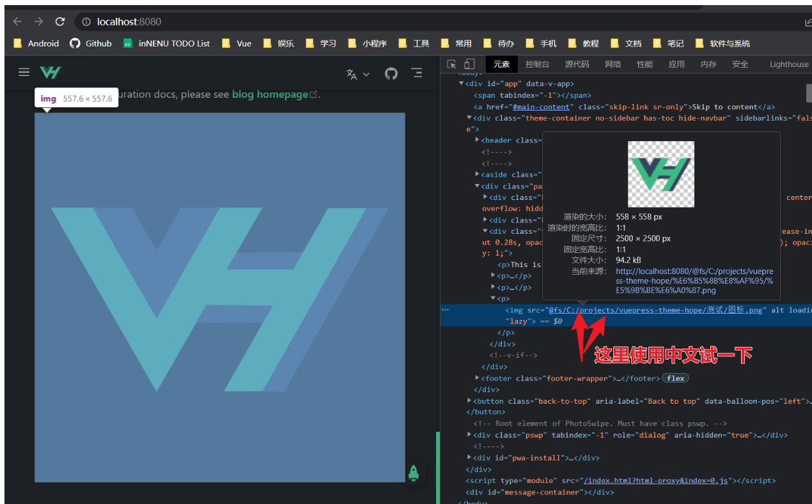Open the current source URL in tooltip
This screenshot has height=504, width=812.
(695, 280)
